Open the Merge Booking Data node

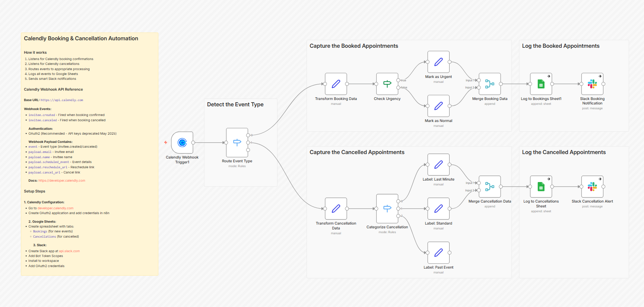[x=490, y=84]
